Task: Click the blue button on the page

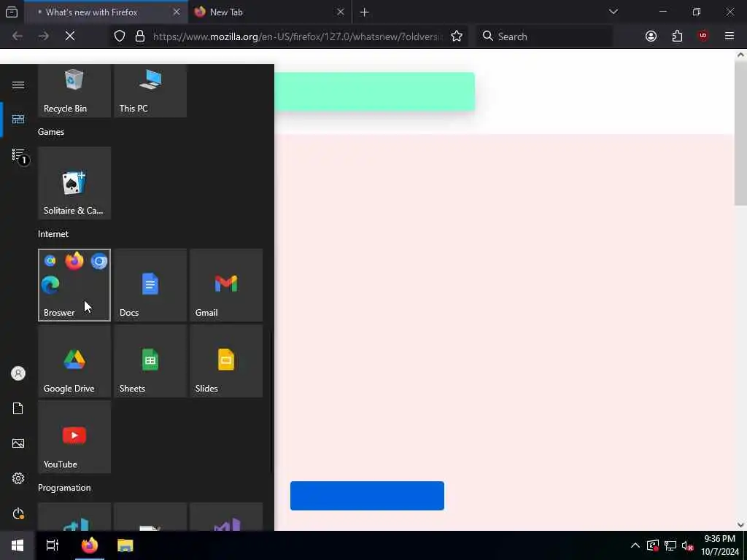Action: coord(368,496)
